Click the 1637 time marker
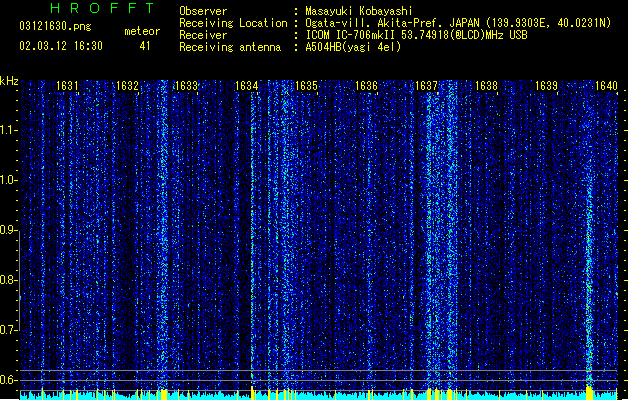The image size is (629, 400). [x=426, y=86]
